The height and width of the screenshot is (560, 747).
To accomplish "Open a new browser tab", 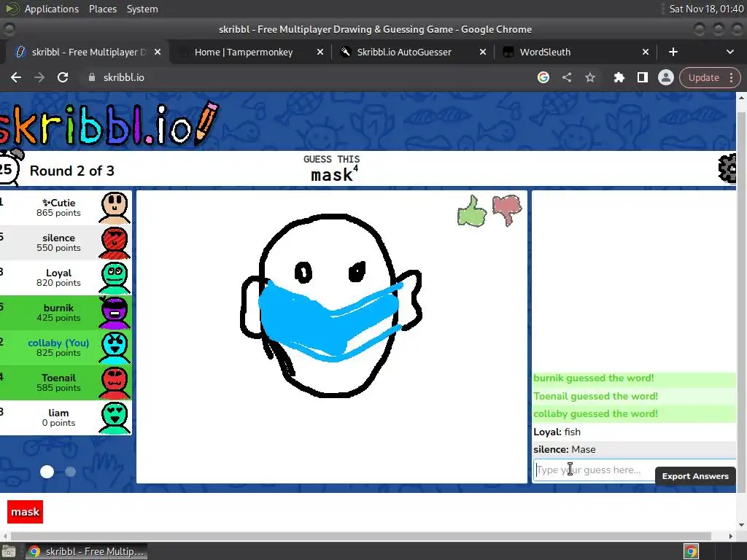I will (673, 52).
